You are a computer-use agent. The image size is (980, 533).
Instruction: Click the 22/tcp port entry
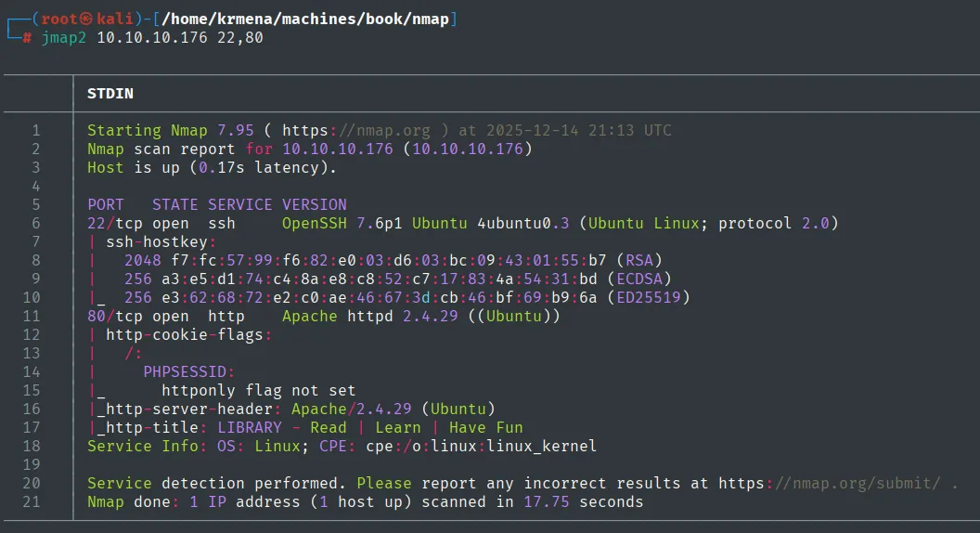(114, 224)
